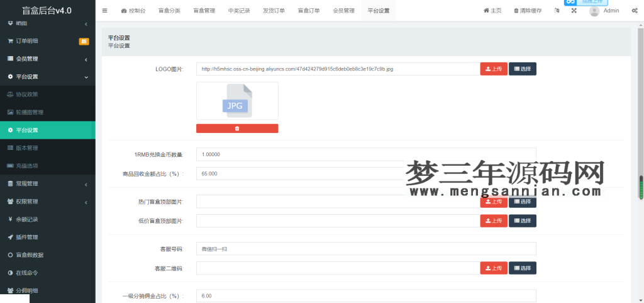Open the 发货订单 tab
The image size is (644, 303).
[x=274, y=11]
